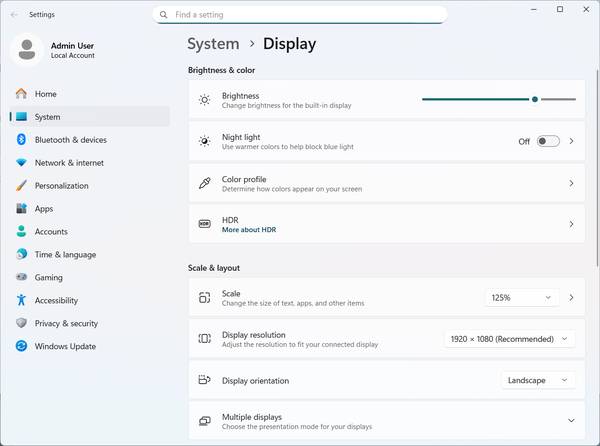Click the Find a setting search box
Viewport: 600px width, 446px height.
[x=300, y=15]
